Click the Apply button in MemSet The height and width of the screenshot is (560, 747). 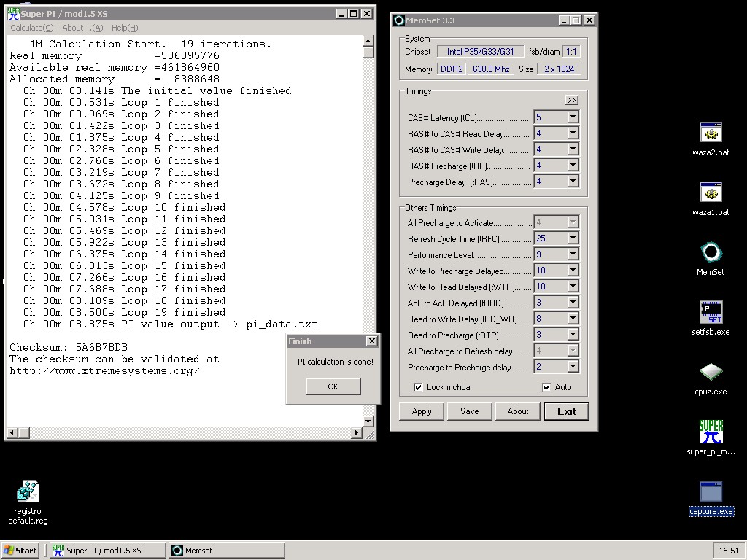pos(422,411)
